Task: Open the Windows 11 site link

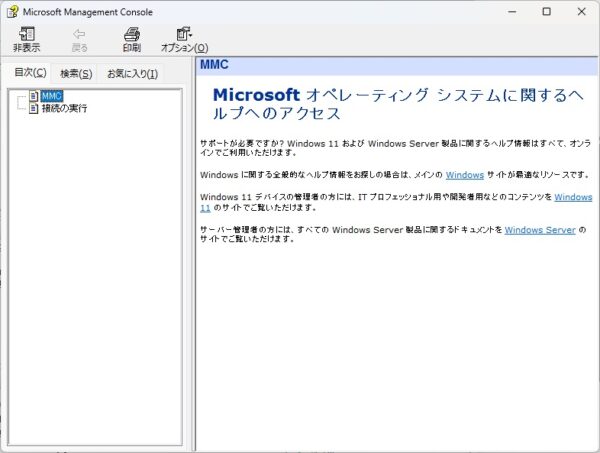Action: point(573,197)
